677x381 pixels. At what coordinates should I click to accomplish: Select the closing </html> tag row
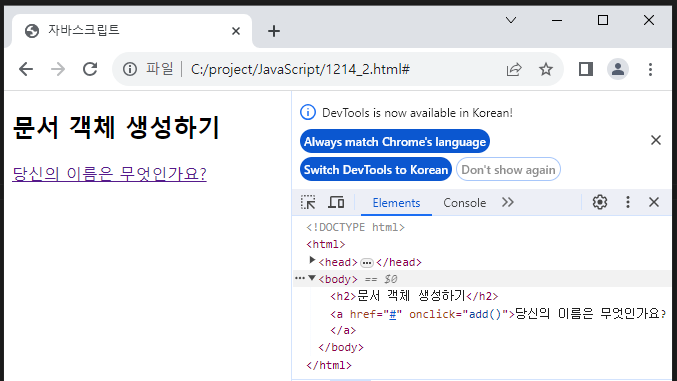[481, 365]
